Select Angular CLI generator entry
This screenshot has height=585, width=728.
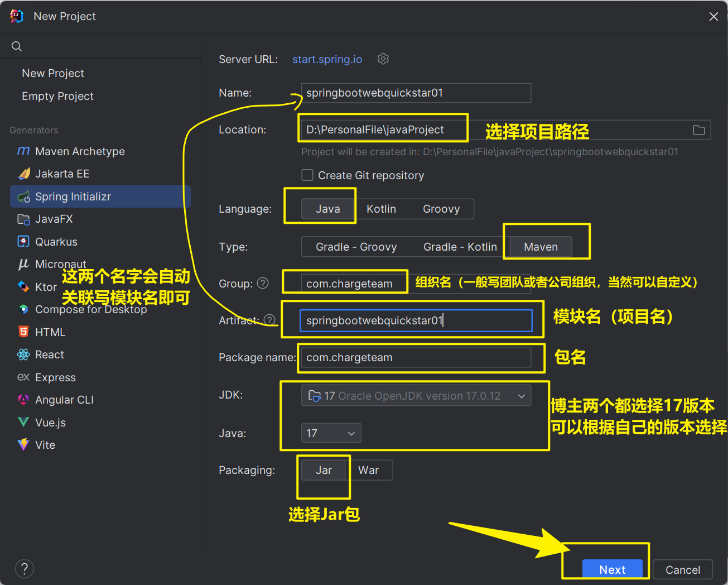[x=64, y=400]
